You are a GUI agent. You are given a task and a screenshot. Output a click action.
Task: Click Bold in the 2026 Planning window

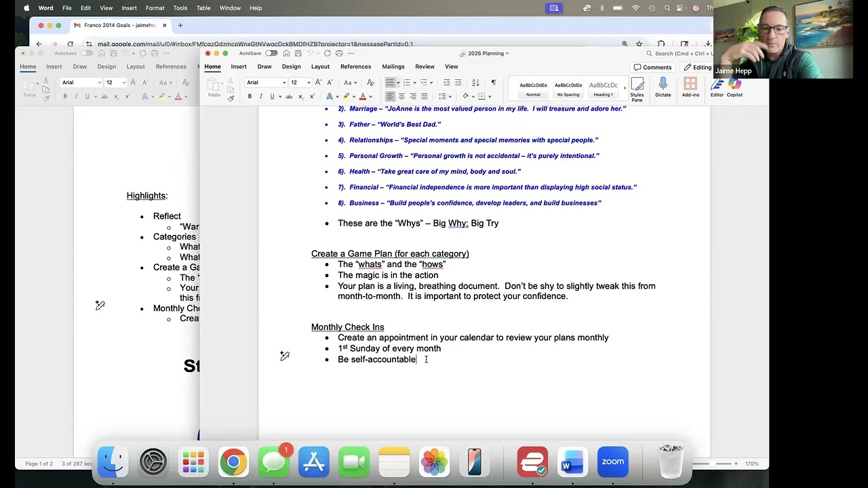250,96
